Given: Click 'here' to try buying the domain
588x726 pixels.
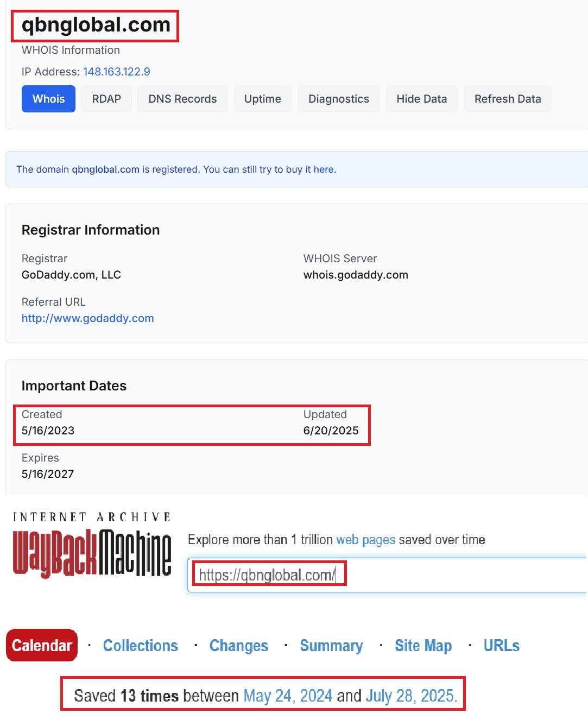Looking at the screenshot, I should (x=324, y=169).
